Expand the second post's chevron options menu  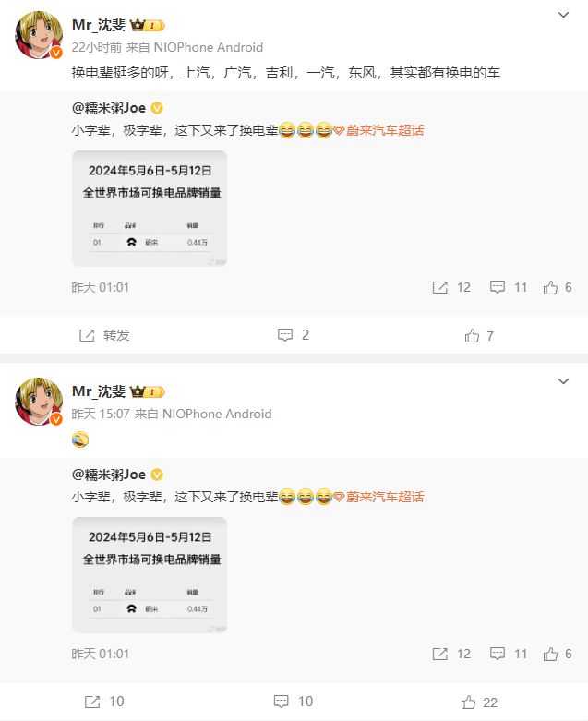(563, 381)
